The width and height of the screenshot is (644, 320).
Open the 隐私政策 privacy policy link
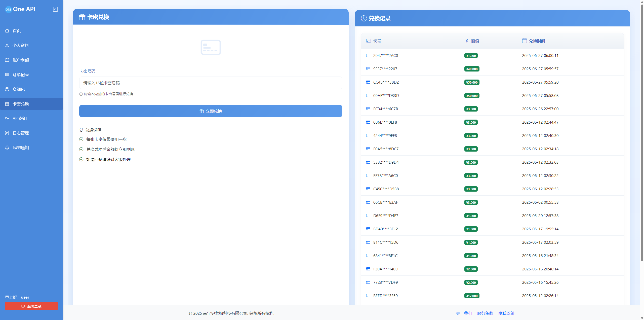click(x=506, y=313)
